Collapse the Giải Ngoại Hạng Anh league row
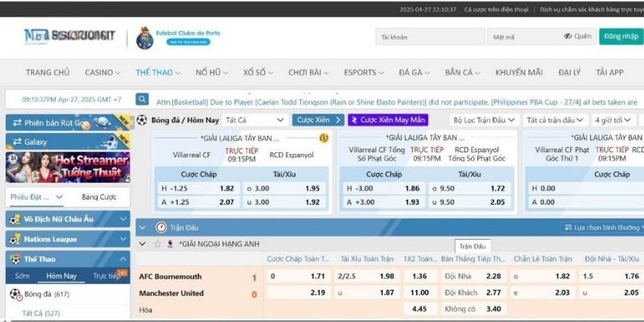Screen dimensions: 644x322 [x=143, y=244]
